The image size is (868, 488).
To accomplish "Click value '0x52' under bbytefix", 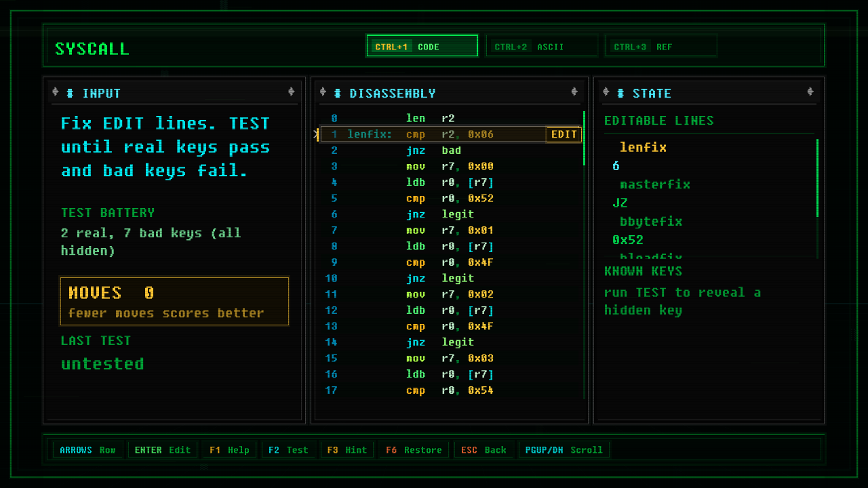I will tap(628, 240).
